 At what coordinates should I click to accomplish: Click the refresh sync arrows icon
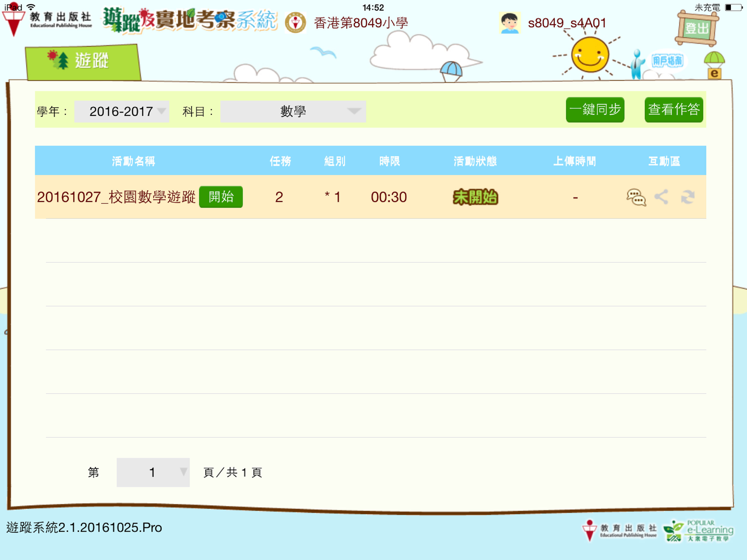(688, 197)
